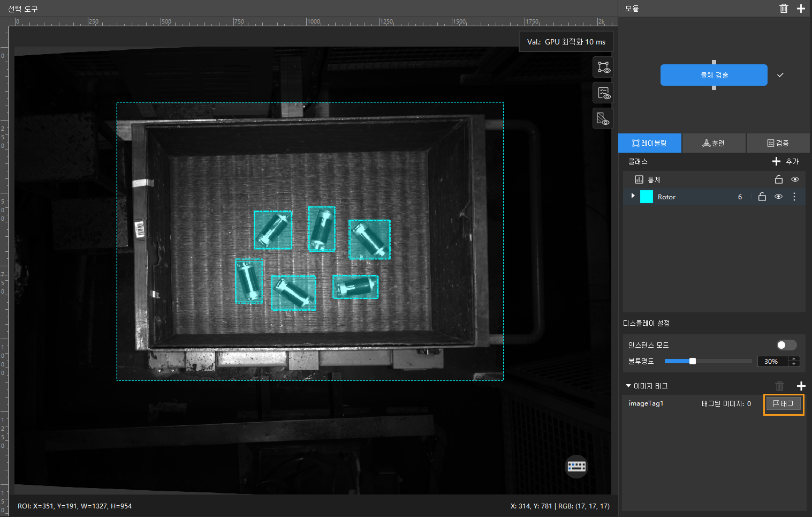Image resolution: width=812 pixels, height=517 pixels.
Task: Click the 태그 button for imageTag1
Action: (x=783, y=403)
